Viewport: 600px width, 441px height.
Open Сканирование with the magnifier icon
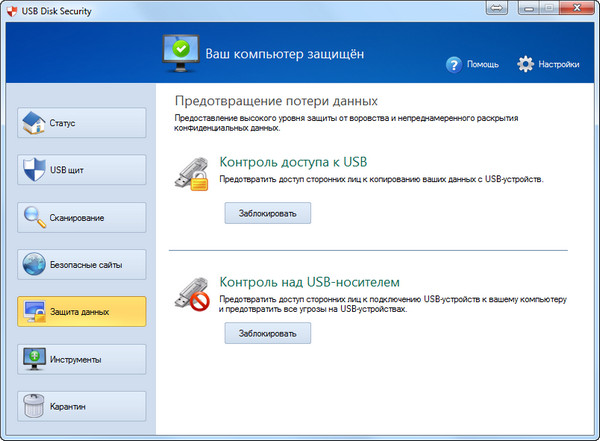pos(34,217)
